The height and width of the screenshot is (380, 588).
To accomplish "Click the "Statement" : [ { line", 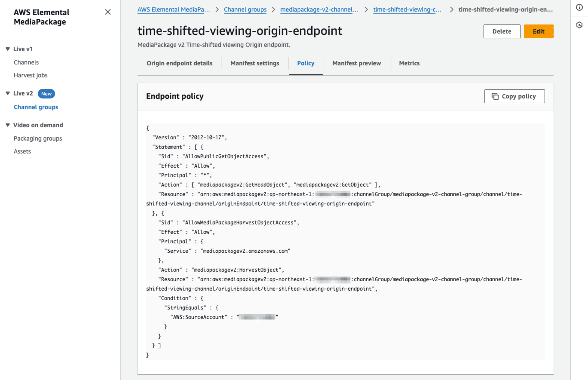I will [178, 147].
